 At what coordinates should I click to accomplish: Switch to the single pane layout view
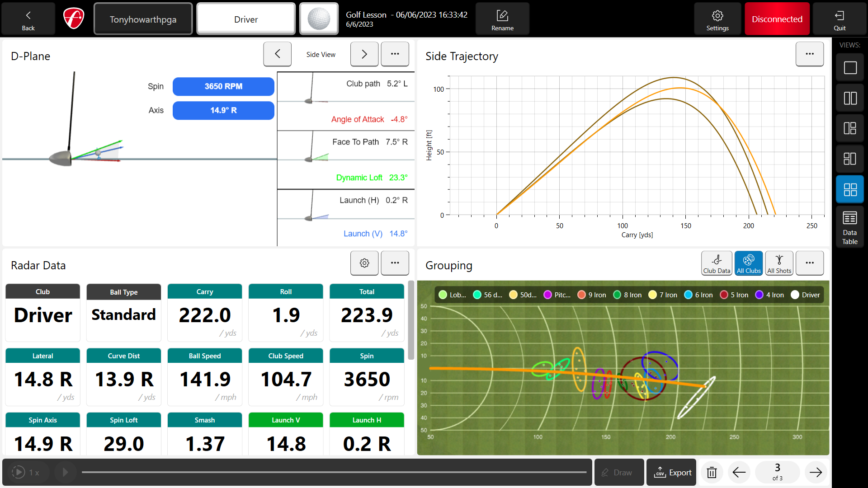point(849,67)
